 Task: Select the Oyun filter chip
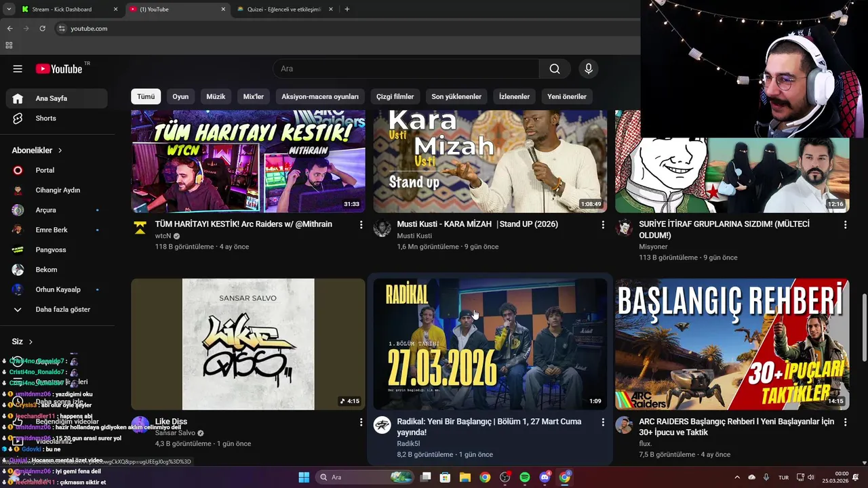180,96
